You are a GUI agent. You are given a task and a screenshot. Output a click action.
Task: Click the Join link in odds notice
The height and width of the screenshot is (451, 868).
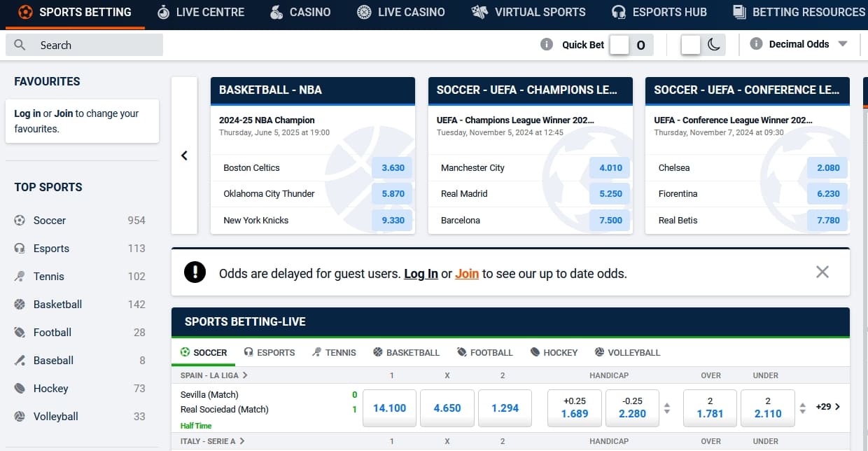click(x=467, y=274)
